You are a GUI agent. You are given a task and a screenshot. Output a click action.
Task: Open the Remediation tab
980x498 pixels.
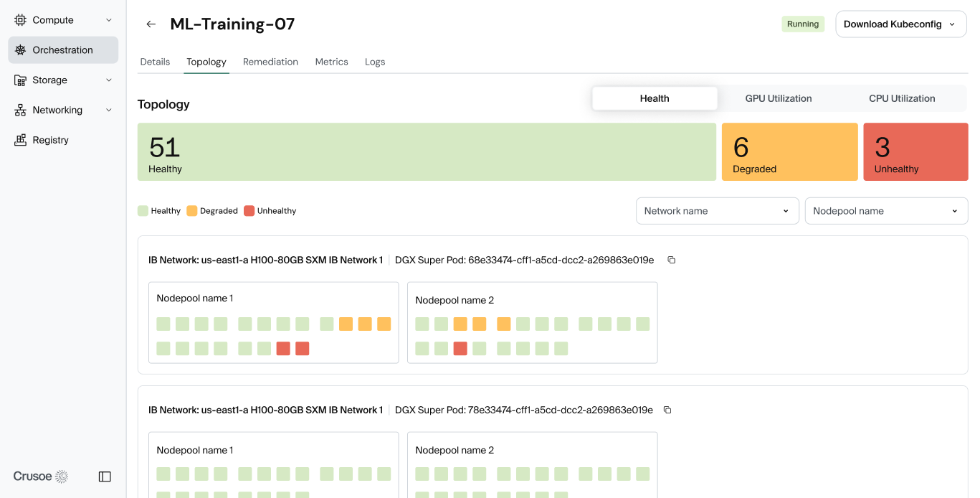pos(270,62)
